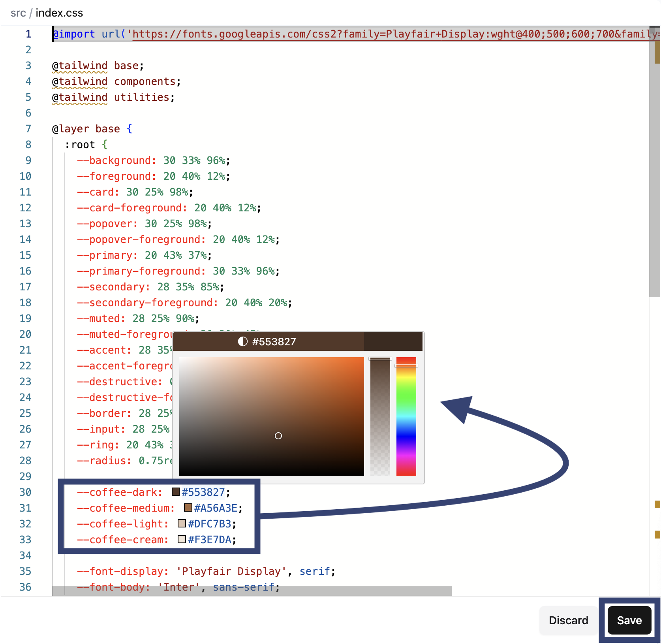The width and height of the screenshot is (661, 644).
Task: Click the Save button
Action: (x=629, y=620)
